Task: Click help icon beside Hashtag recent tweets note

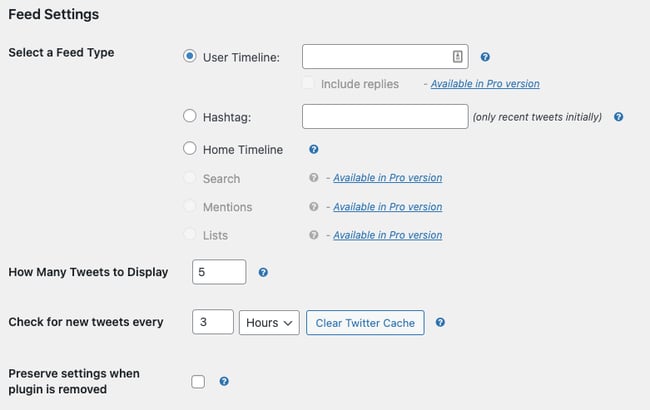Action: pos(618,117)
